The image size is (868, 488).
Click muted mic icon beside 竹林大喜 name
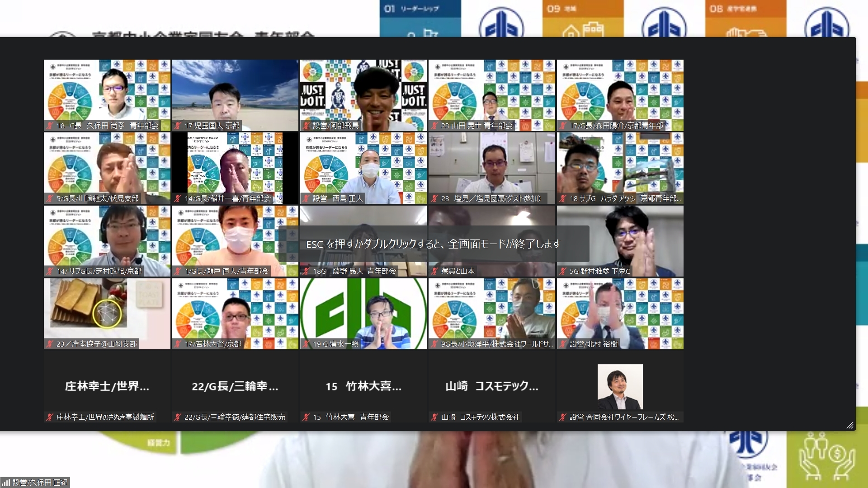(306, 417)
